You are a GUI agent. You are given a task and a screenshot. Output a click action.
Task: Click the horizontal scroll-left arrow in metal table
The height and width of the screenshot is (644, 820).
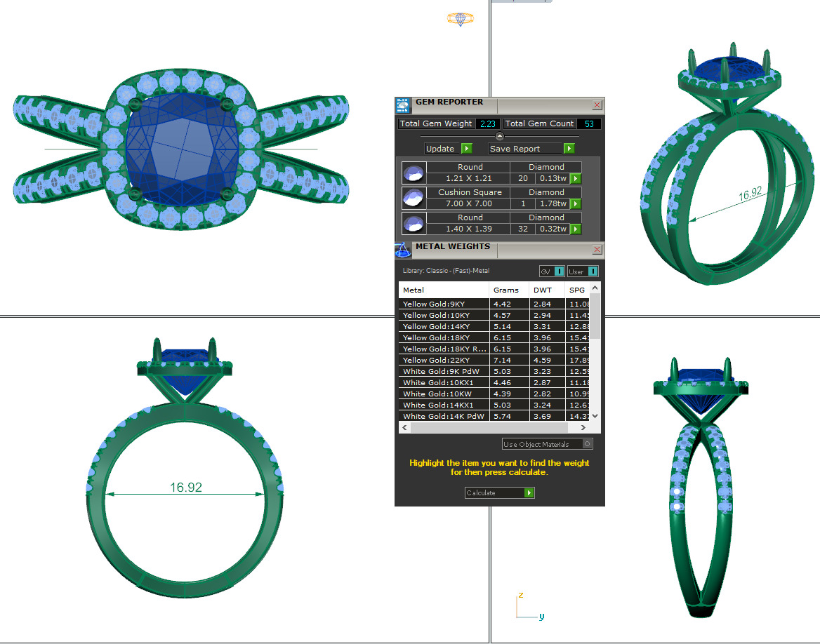pyautogui.click(x=404, y=428)
